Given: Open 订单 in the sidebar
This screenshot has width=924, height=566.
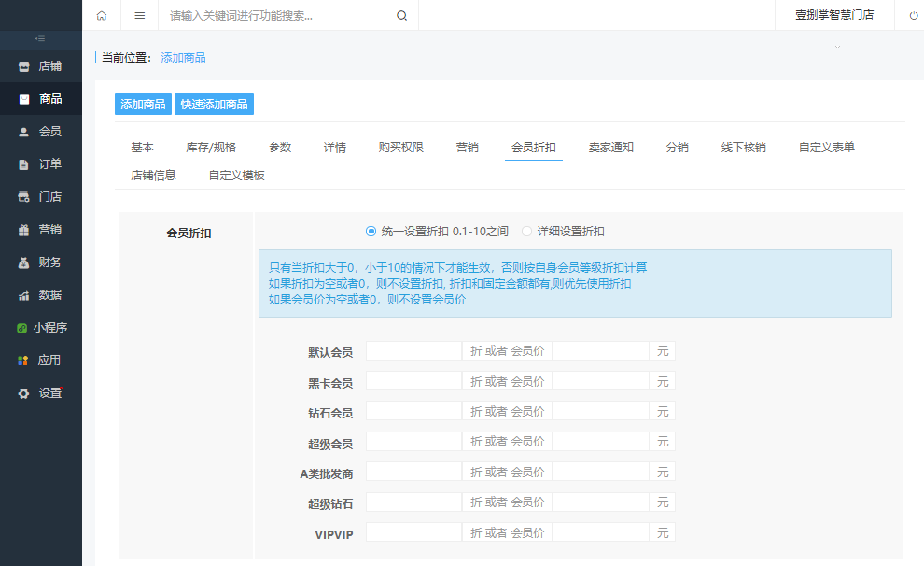Looking at the screenshot, I should tap(41, 163).
